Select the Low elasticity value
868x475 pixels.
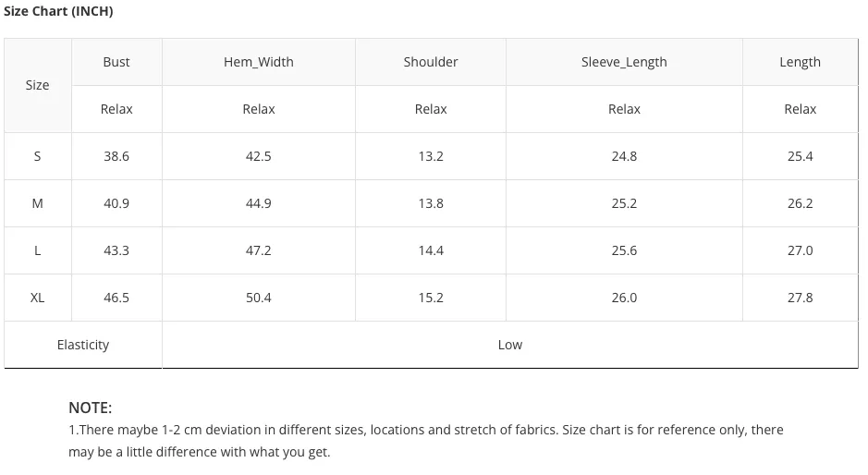coord(510,345)
